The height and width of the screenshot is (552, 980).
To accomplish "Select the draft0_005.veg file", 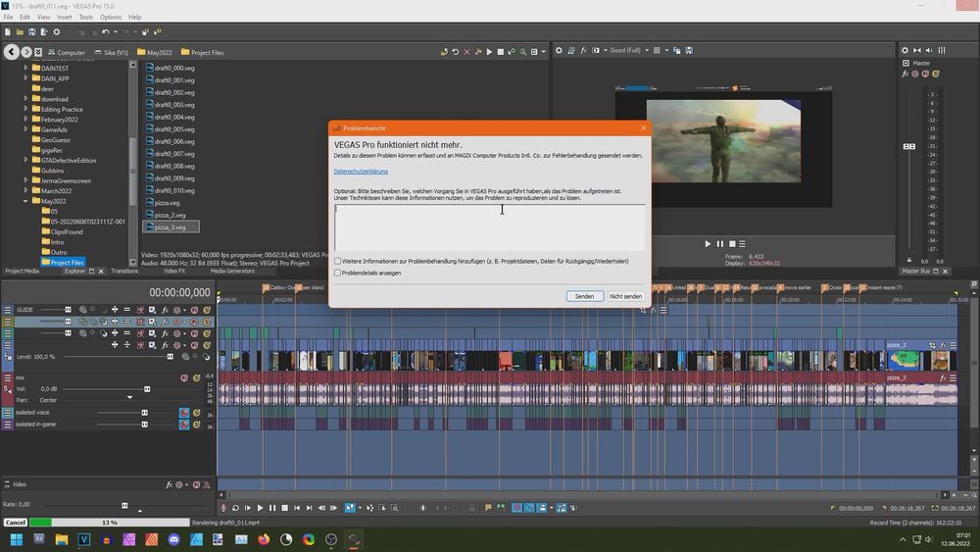I will pyautogui.click(x=170, y=129).
